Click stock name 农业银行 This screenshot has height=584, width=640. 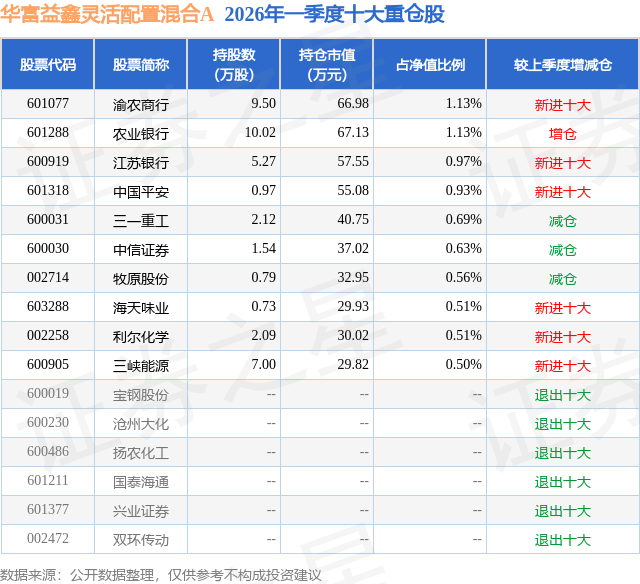pyautogui.click(x=141, y=134)
